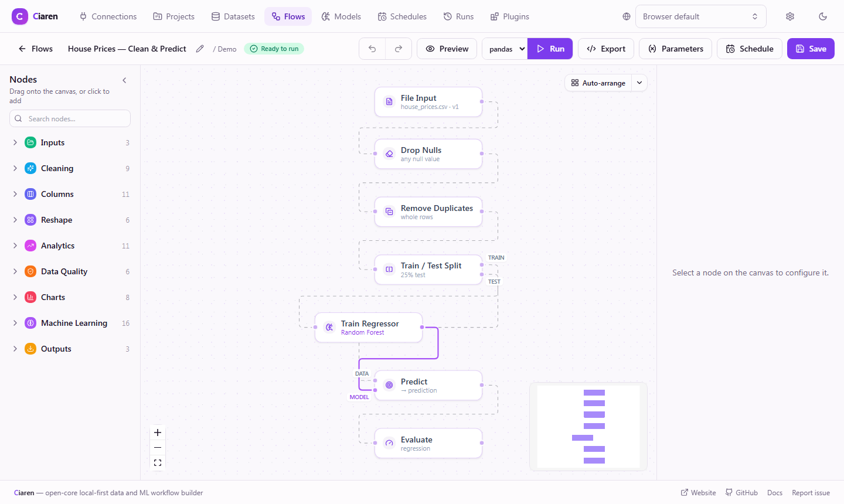This screenshot has height=504, width=844.
Task: Click the pencil icon to rename flow
Action: tap(200, 49)
